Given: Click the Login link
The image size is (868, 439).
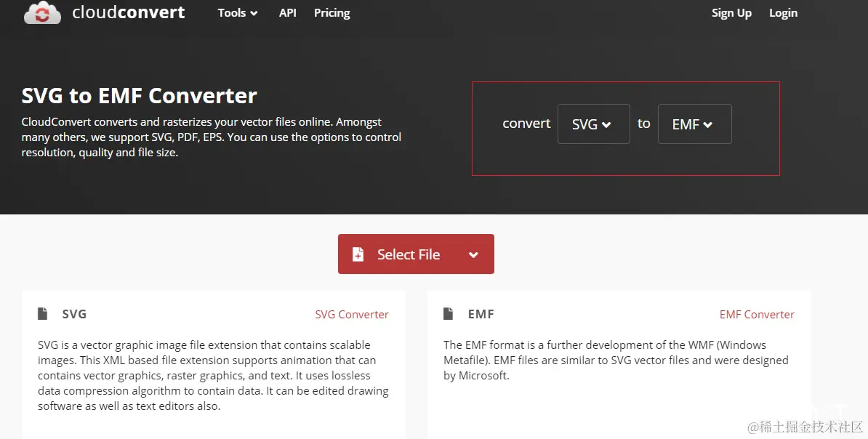Looking at the screenshot, I should pyautogui.click(x=783, y=13).
